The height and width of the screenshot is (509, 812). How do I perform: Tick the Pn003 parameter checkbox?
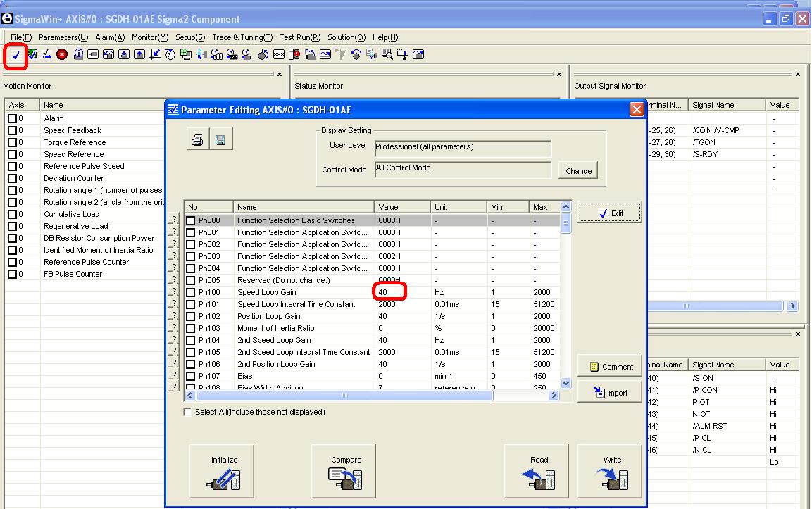pyautogui.click(x=191, y=256)
